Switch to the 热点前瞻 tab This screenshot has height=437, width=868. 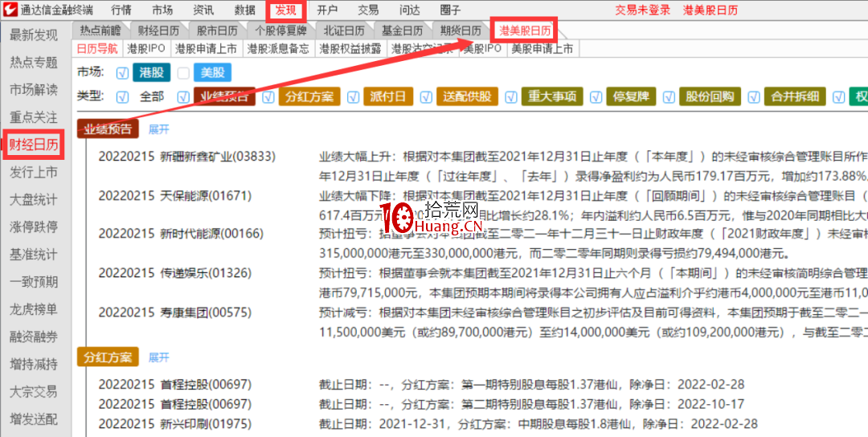(100, 31)
